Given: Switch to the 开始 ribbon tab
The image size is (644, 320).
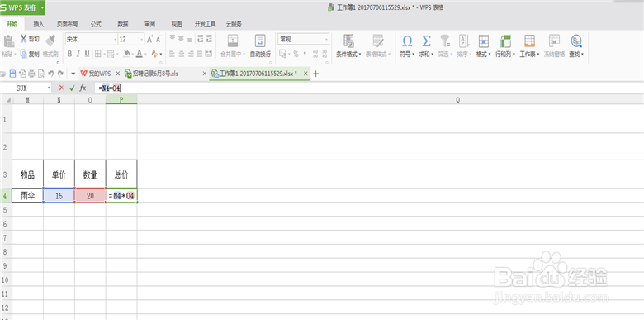Looking at the screenshot, I should 12,24.
